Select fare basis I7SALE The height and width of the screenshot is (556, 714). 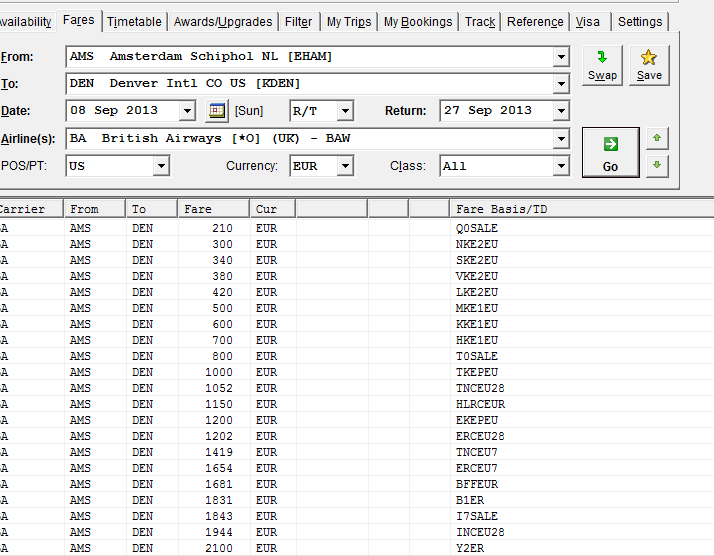[476, 516]
